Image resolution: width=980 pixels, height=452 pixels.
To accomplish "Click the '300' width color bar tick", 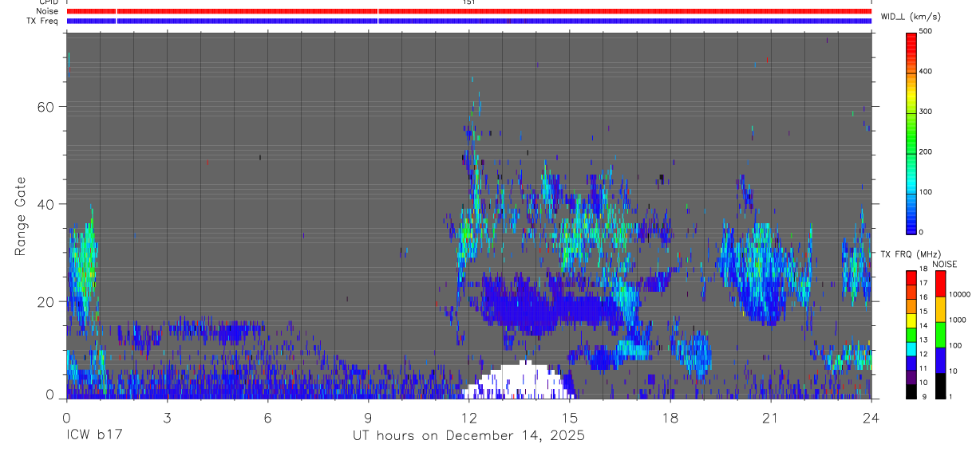I will (926, 112).
